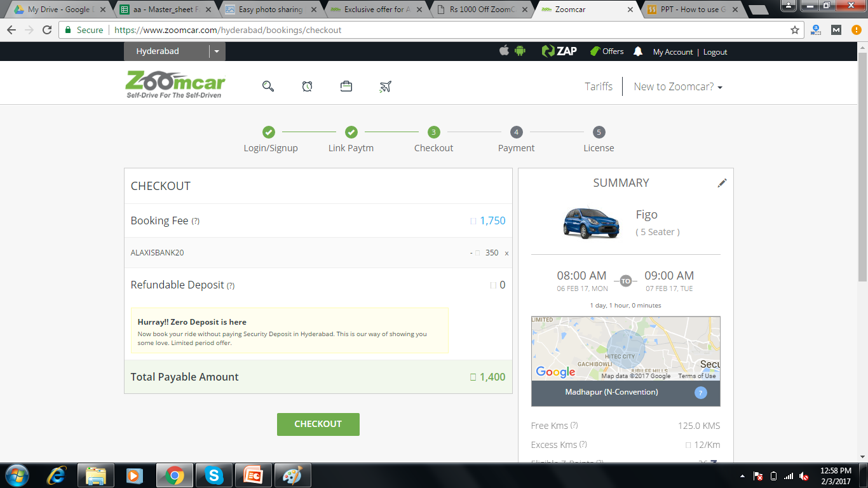Click Refundable Deposit help question mark
Viewport: 868px width, 488px height.
coord(231,285)
